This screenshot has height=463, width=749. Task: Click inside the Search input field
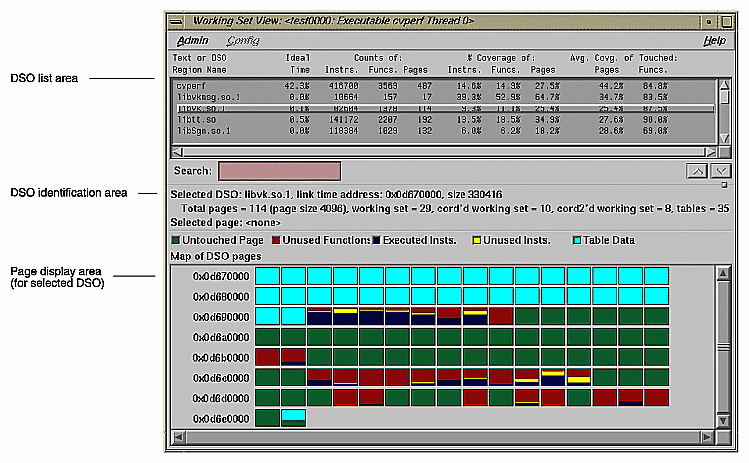[x=279, y=171]
